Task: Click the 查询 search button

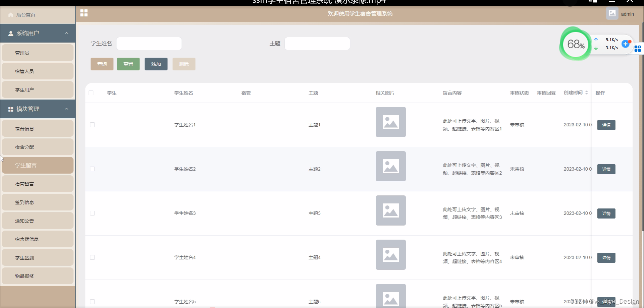Action: pyautogui.click(x=102, y=64)
